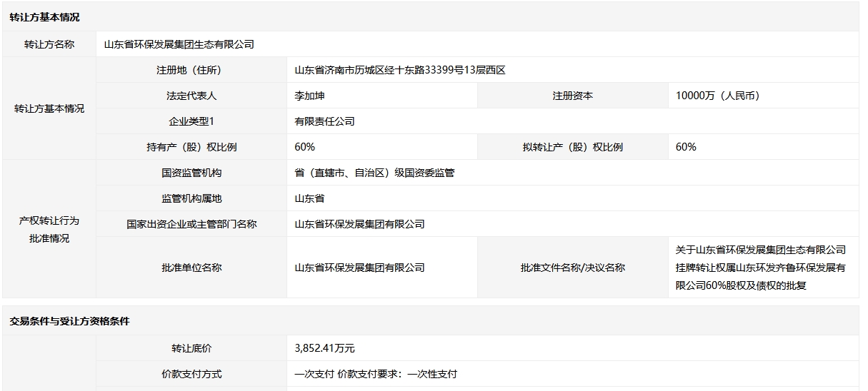Viewport: 868px width, 391px height.
Task: Click the 60% value beside 持有产（股）权比例
Action: click(x=305, y=147)
